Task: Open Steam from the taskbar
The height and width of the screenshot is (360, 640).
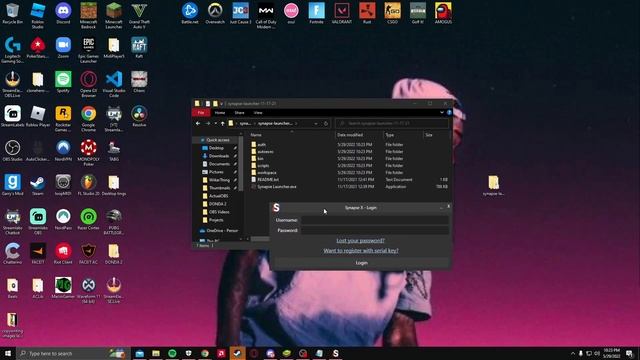Action: coord(237,353)
